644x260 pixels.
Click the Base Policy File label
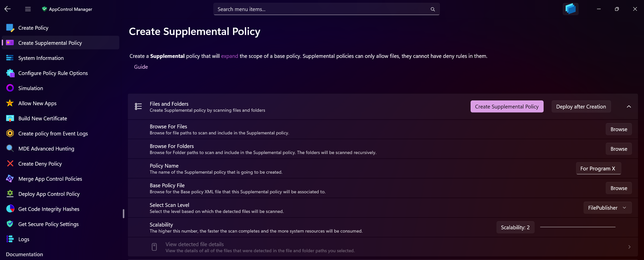click(x=167, y=185)
